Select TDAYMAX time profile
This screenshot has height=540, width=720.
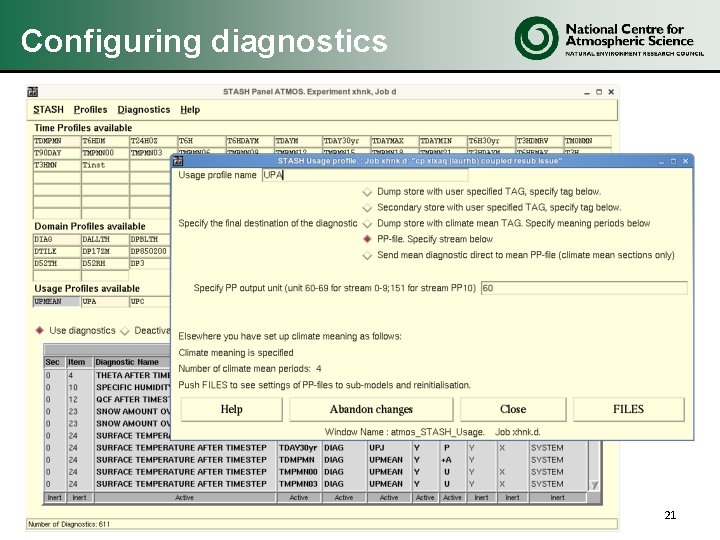coord(394,141)
